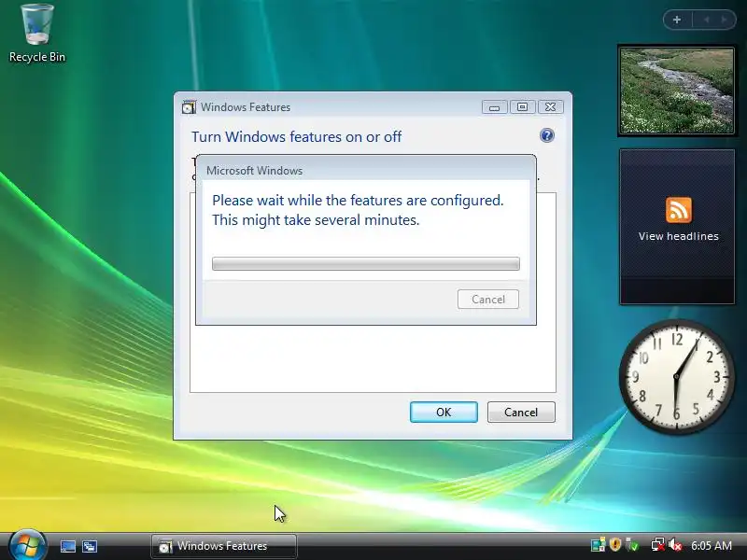The image size is (747, 560).
Task: Click Cancel in the Windows Features window
Action: click(x=521, y=412)
